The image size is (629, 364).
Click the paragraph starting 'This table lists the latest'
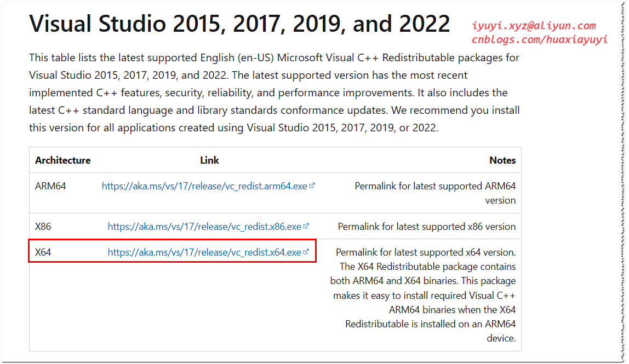point(275,93)
